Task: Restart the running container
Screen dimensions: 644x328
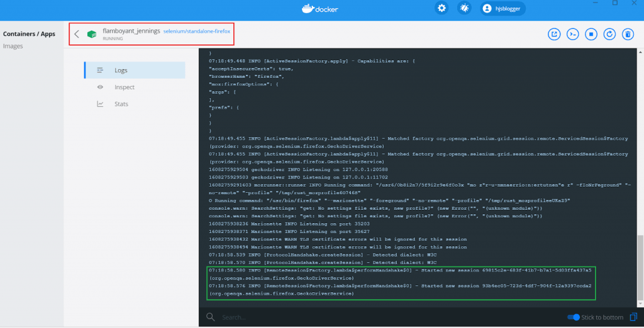Action: pyautogui.click(x=609, y=34)
